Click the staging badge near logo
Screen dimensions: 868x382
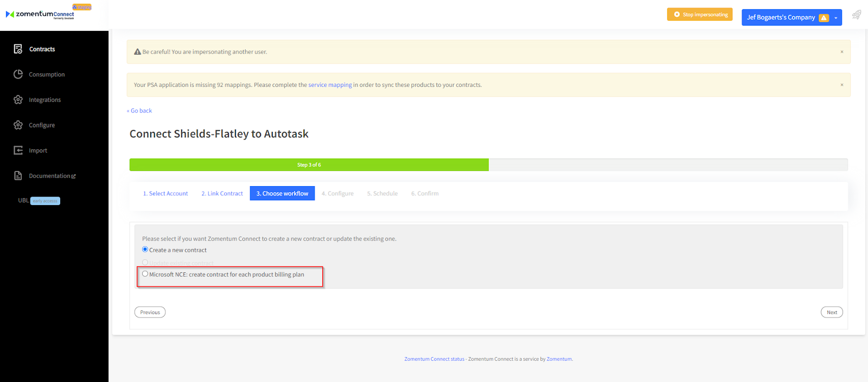[x=82, y=7]
